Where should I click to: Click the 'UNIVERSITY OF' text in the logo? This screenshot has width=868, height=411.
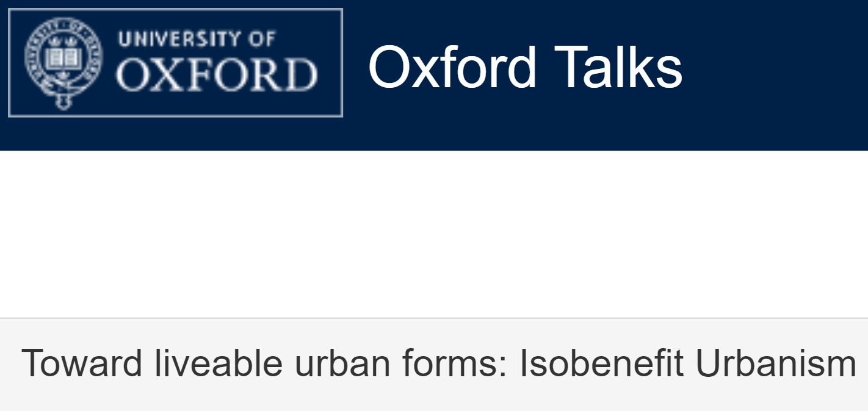tap(197, 38)
